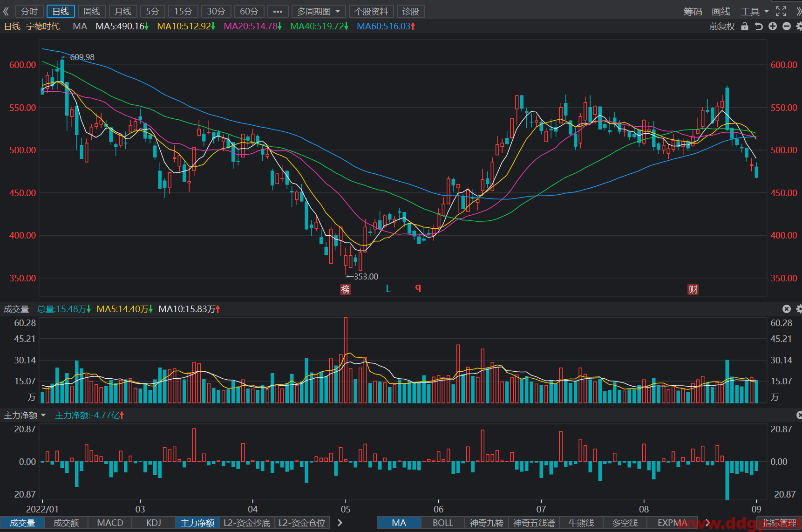Image resolution: width=802 pixels, height=532 pixels.
Task: Open 个股资料 stock info
Action: (371, 11)
